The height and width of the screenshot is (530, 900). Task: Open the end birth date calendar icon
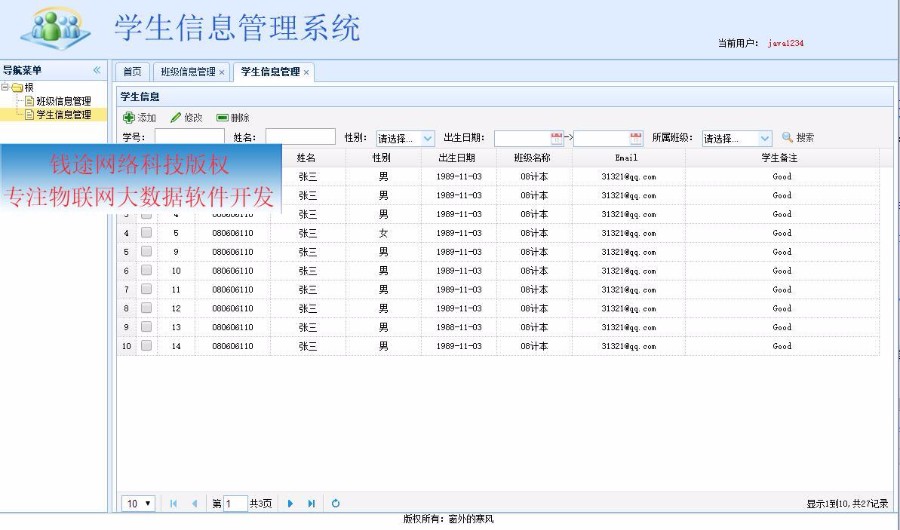635,138
